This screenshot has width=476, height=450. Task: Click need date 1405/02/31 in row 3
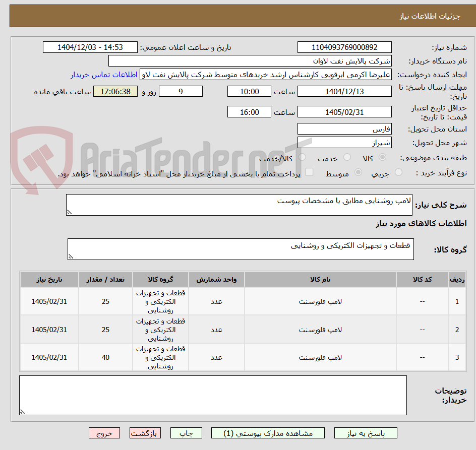coord(49,357)
